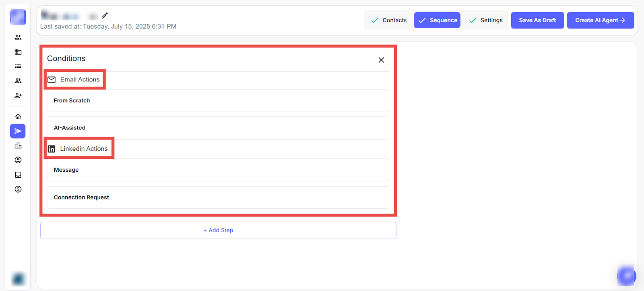Select the paper plane send icon

tap(18, 131)
